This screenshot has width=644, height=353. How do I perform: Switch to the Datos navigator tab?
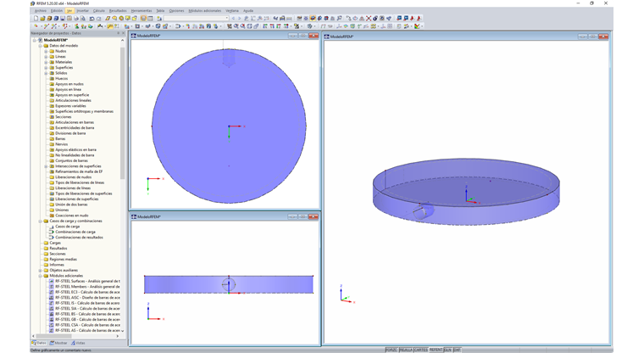pyautogui.click(x=39, y=343)
